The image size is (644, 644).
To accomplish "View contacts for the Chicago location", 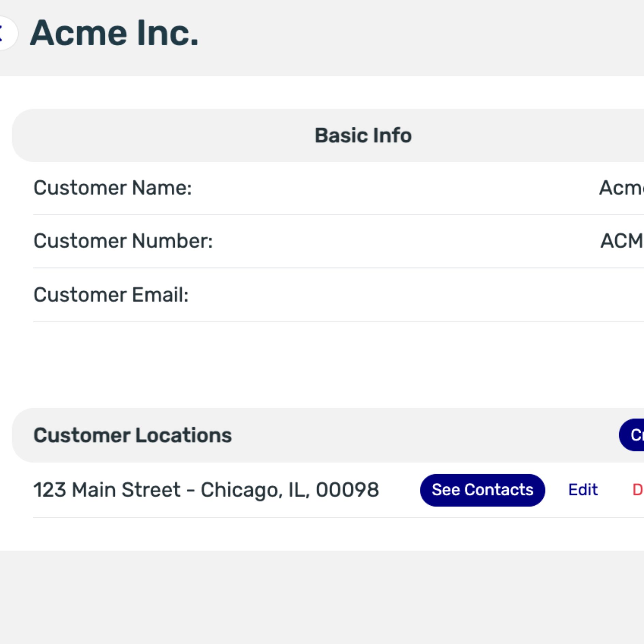I will point(482,489).
